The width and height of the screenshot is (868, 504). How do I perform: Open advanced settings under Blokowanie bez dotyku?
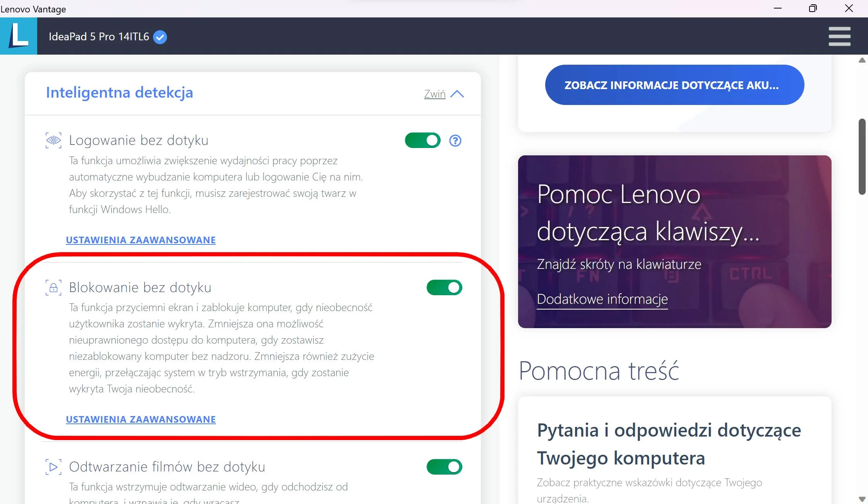click(141, 419)
